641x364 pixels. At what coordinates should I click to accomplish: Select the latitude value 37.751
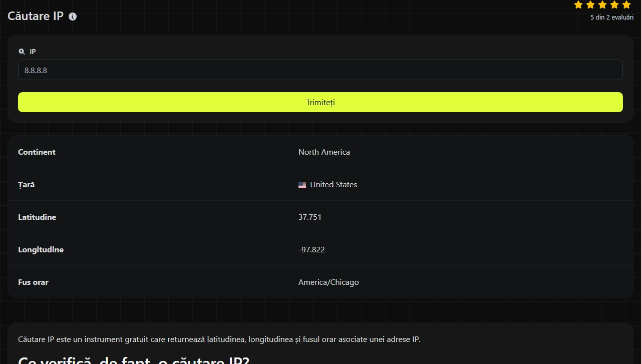pyautogui.click(x=310, y=217)
